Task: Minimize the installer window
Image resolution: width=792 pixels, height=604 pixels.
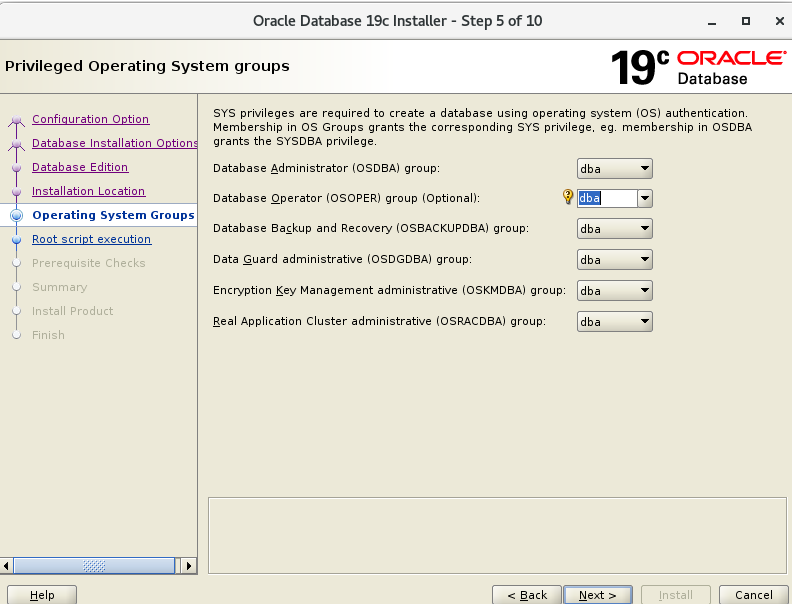Action: tap(712, 22)
